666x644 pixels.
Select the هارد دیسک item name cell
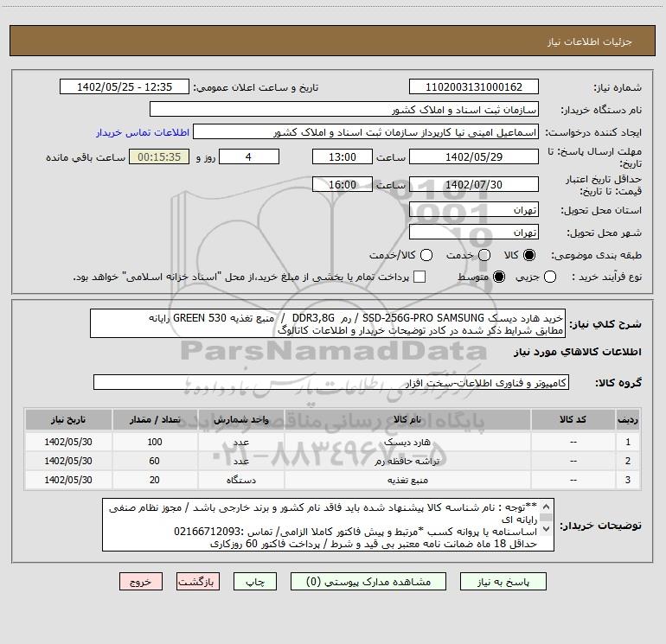pos(407,442)
